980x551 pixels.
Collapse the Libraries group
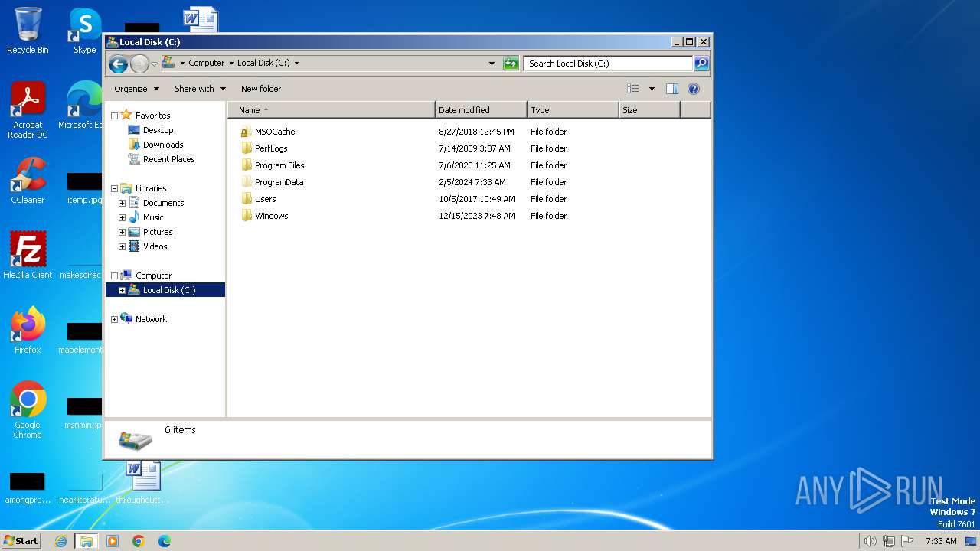(115, 189)
